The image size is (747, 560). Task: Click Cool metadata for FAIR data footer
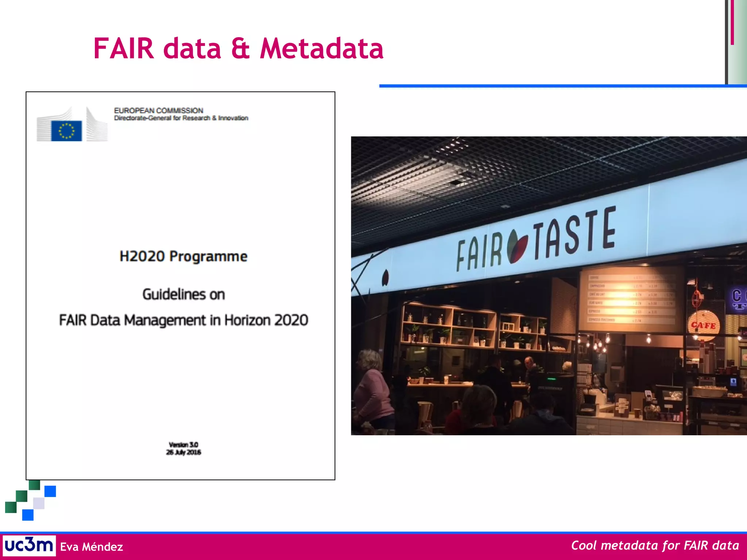coord(655,545)
